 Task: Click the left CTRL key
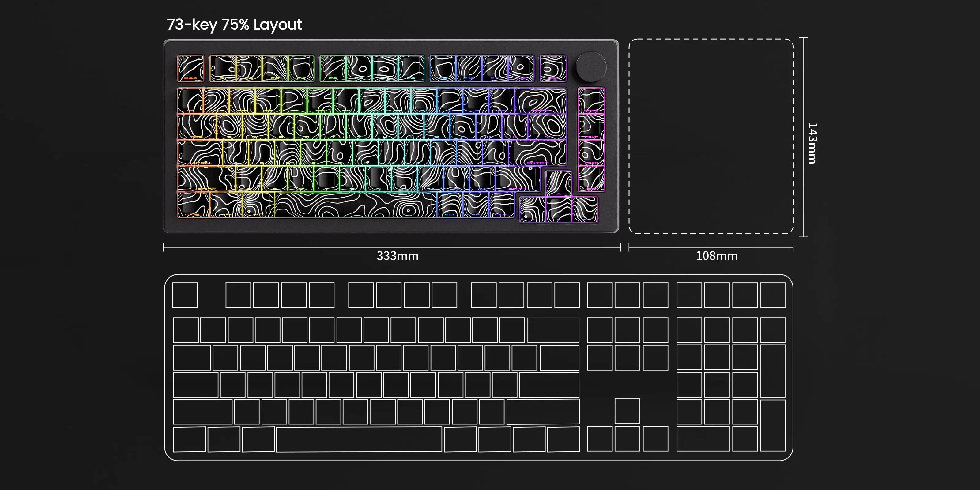coord(193,205)
